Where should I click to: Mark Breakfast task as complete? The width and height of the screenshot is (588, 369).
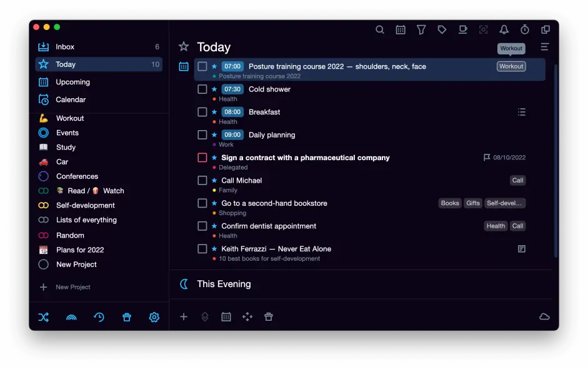[x=202, y=112]
